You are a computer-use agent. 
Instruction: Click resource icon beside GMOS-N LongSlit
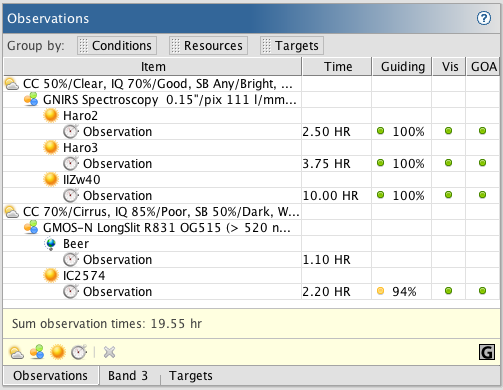coord(31,228)
